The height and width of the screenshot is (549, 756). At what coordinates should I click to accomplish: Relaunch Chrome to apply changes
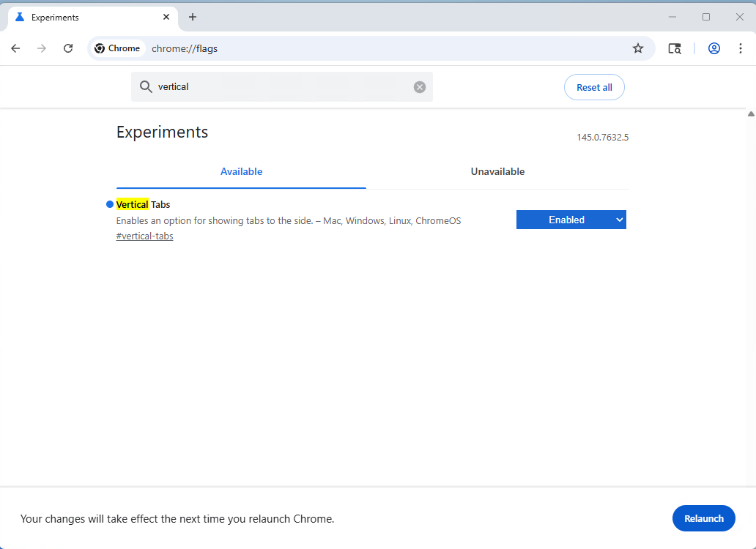703,518
